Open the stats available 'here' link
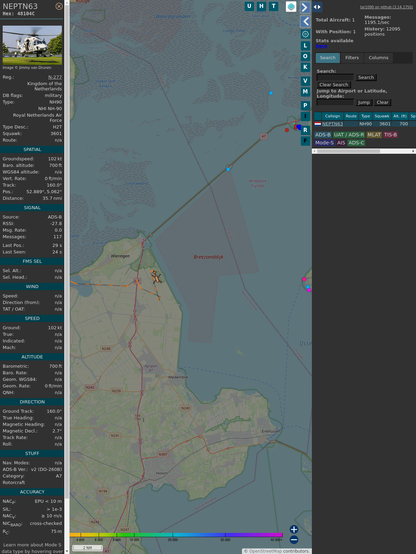Screen dimensions: 416x554 [321, 46]
